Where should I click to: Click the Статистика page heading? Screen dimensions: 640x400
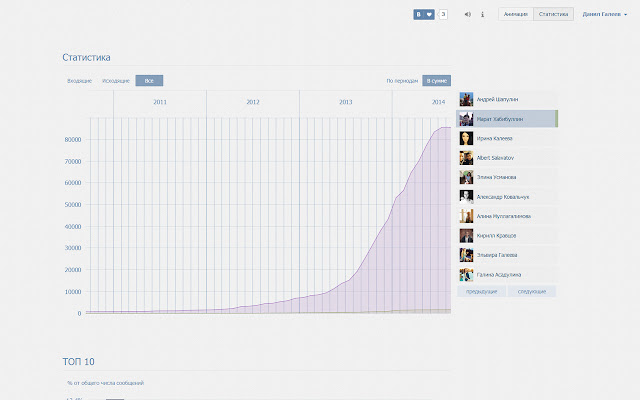click(86, 58)
